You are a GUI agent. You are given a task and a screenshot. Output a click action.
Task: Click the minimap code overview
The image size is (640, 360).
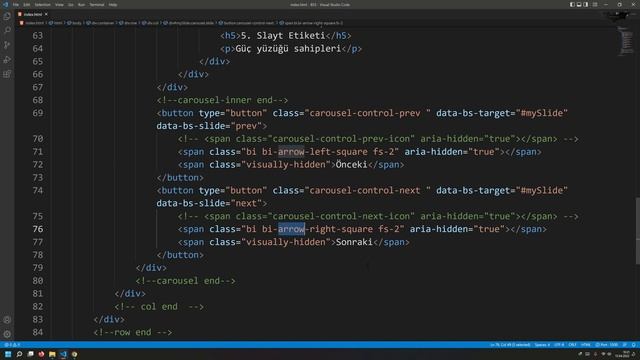625,41
